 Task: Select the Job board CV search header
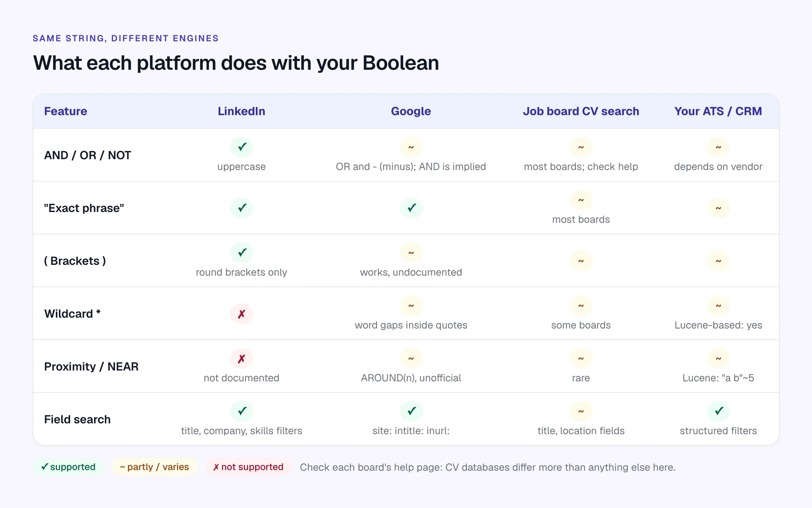tap(581, 111)
